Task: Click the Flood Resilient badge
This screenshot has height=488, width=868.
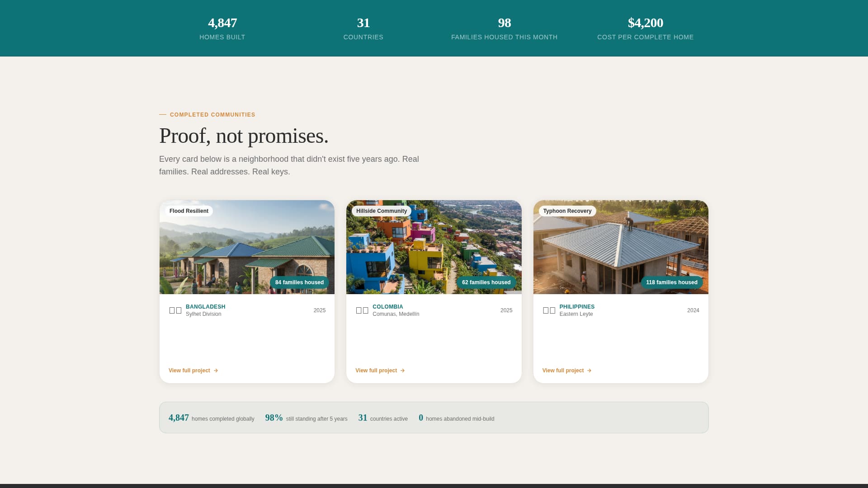Action: point(189,211)
